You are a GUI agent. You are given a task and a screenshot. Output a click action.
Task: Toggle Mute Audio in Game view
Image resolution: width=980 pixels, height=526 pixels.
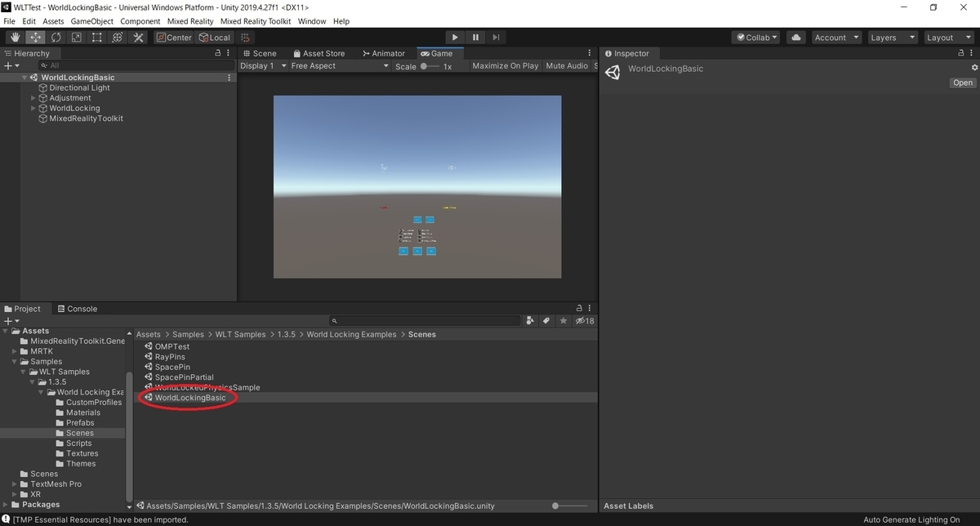click(567, 66)
